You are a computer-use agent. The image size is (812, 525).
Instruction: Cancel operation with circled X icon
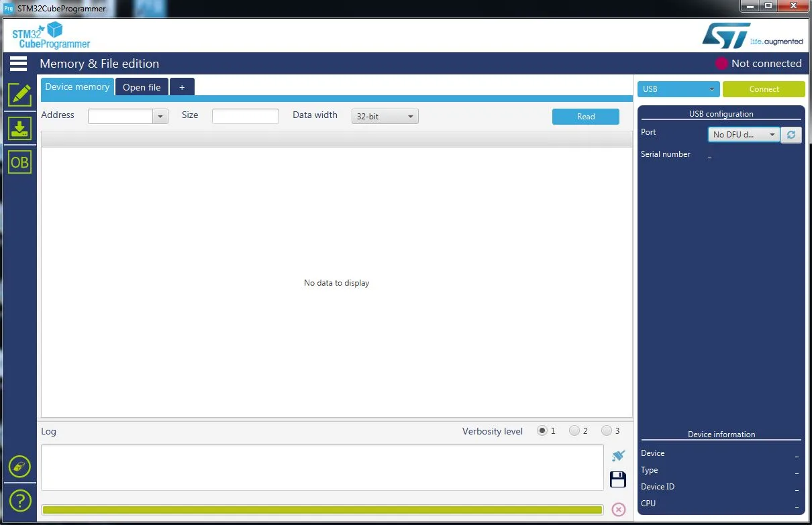point(619,510)
